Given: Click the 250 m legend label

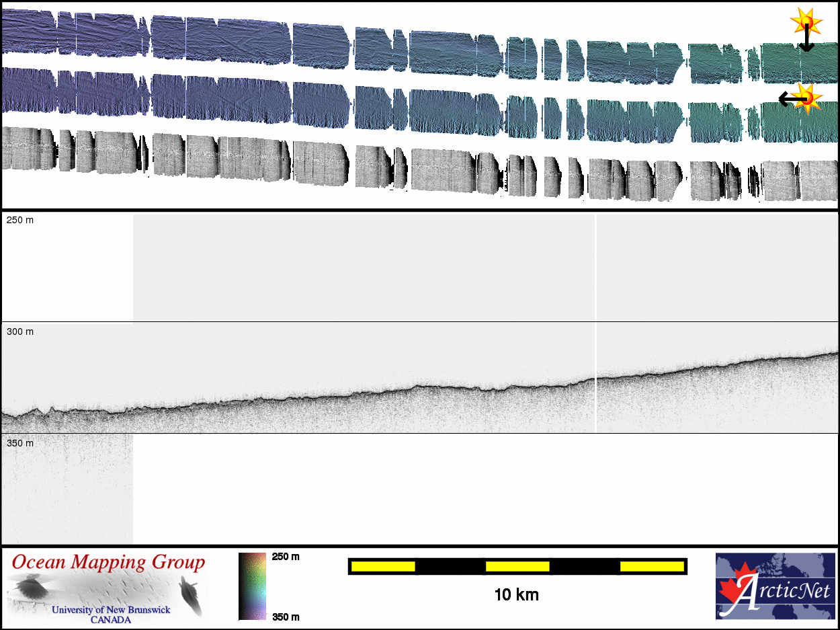Looking at the screenshot, I should point(286,557).
